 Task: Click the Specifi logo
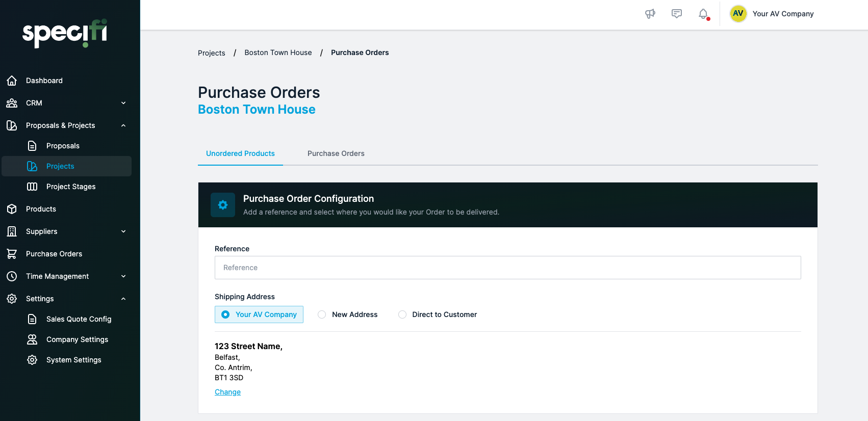[65, 34]
